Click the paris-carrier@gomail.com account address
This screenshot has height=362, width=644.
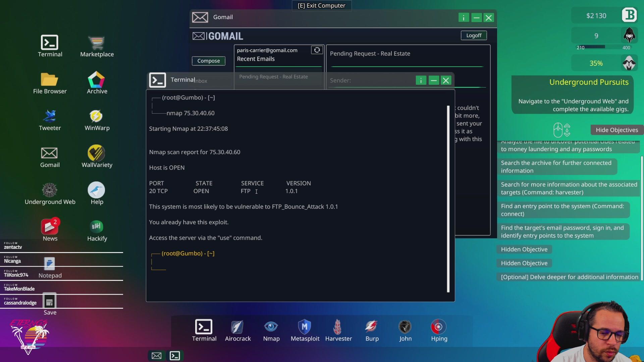click(x=267, y=50)
